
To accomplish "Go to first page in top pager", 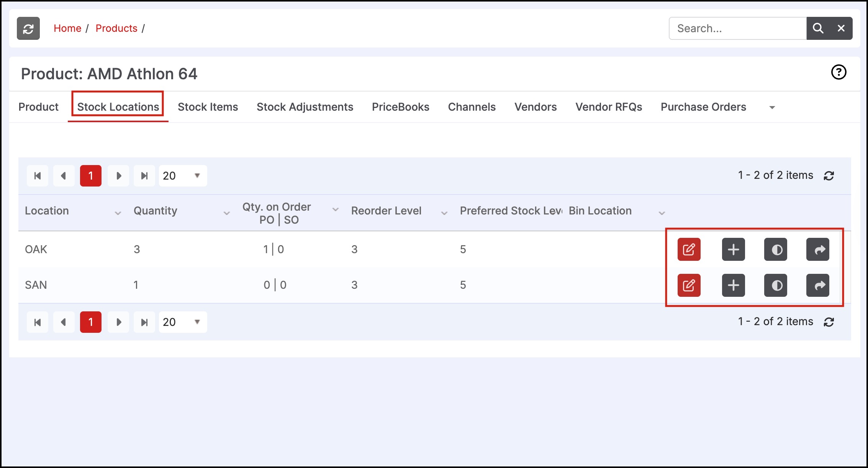I will coord(38,176).
